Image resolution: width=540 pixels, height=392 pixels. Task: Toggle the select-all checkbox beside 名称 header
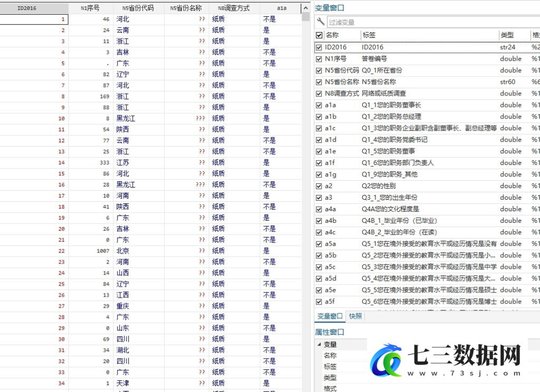click(319, 35)
